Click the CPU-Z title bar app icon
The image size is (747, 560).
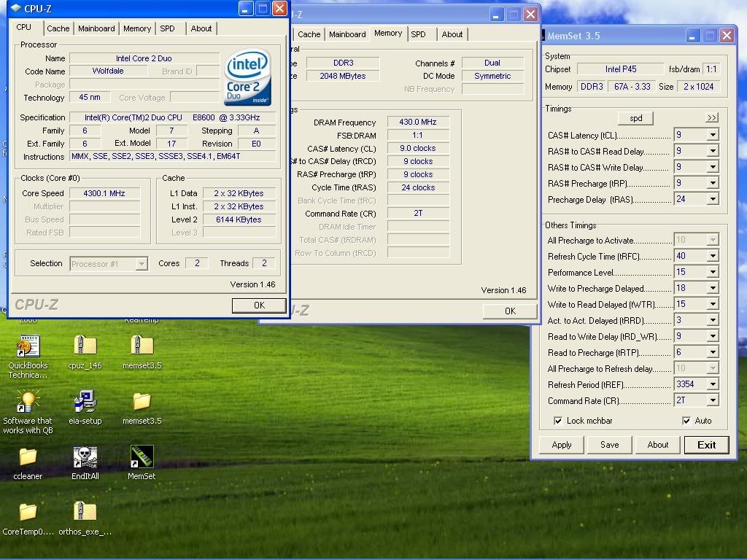[16, 8]
